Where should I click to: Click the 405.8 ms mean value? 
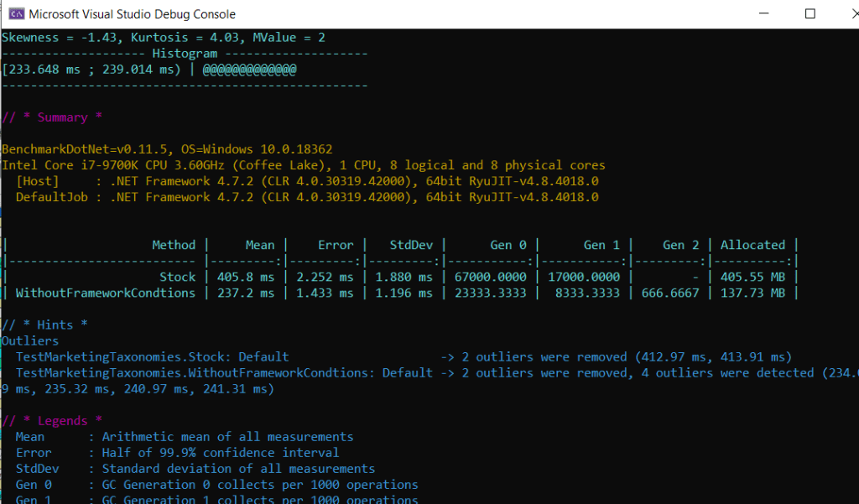coord(249,277)
